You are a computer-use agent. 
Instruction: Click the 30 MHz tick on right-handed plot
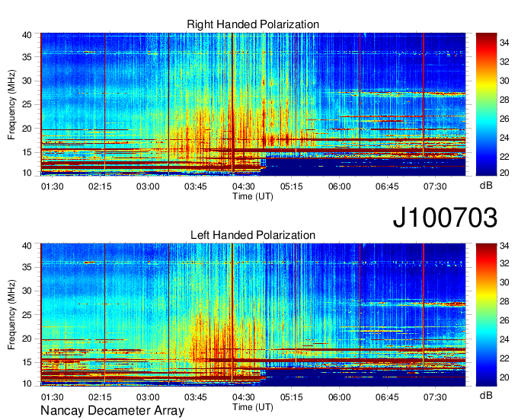(27, 81)
